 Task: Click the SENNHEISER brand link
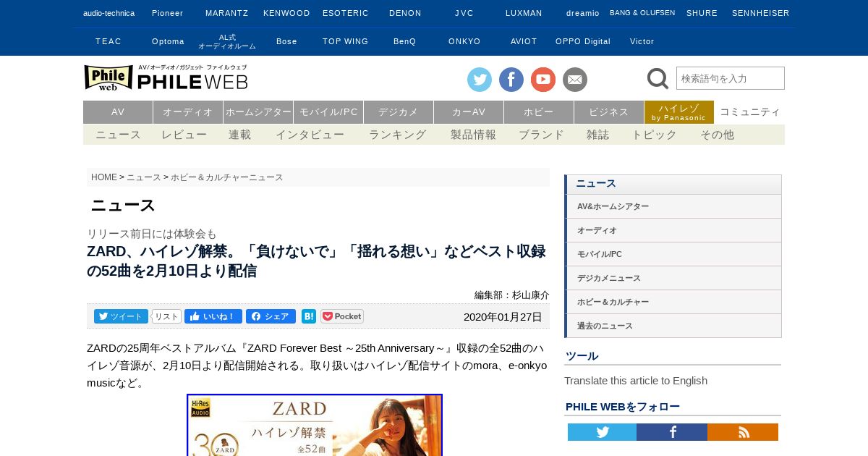click(x=761, y=13)
